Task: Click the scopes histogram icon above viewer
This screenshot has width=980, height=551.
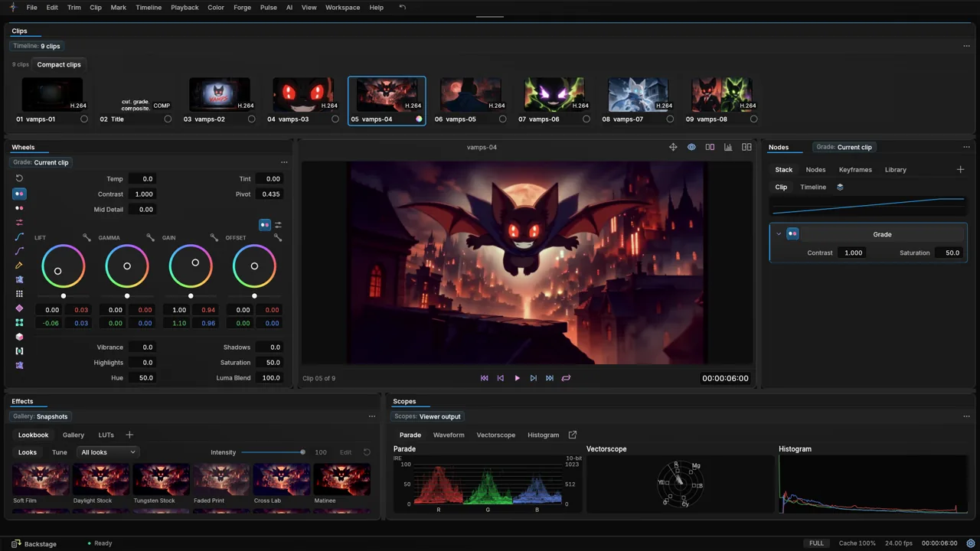Action: [728, 147]
